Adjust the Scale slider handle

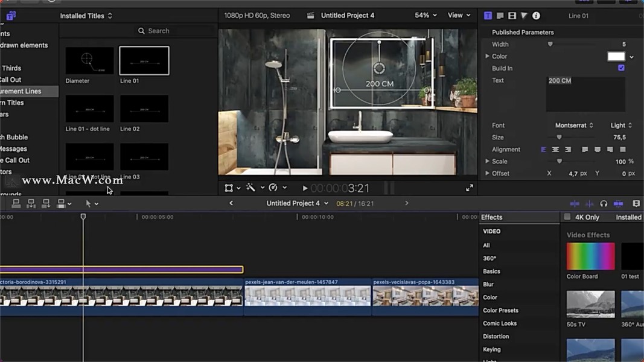(x=559, y=161)
